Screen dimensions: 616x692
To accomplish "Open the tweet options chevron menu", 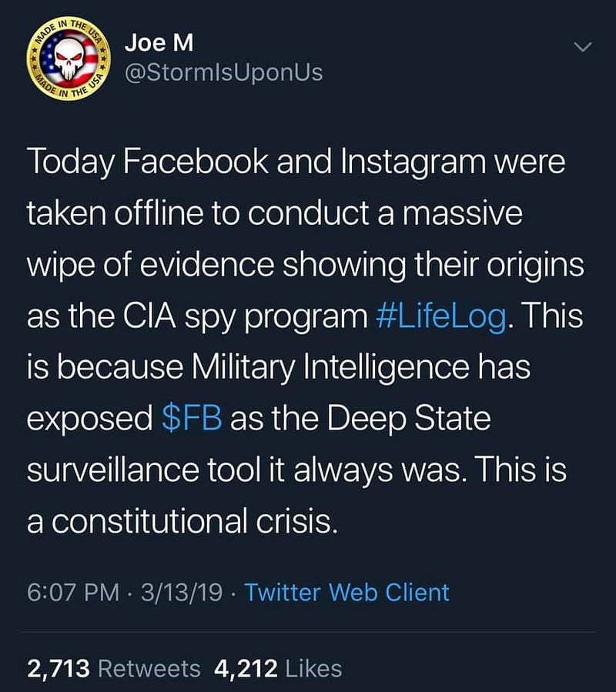I will click(x=582, y=47).
